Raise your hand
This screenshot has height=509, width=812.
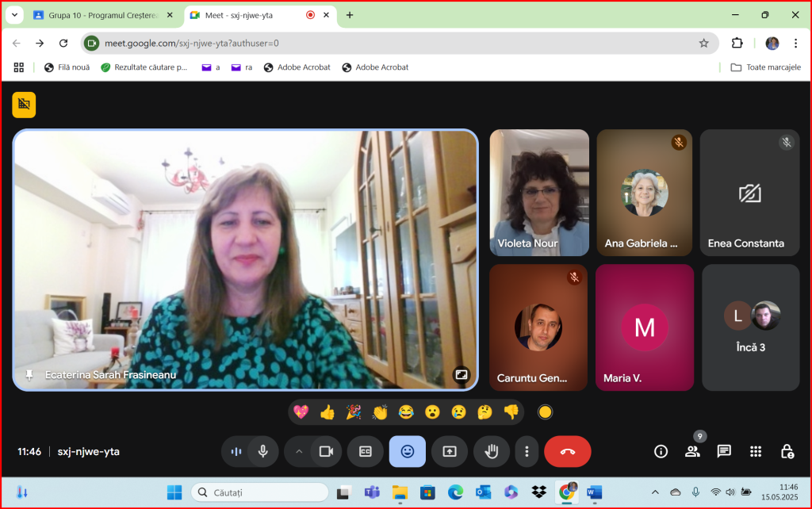click(x=492, y=451)
